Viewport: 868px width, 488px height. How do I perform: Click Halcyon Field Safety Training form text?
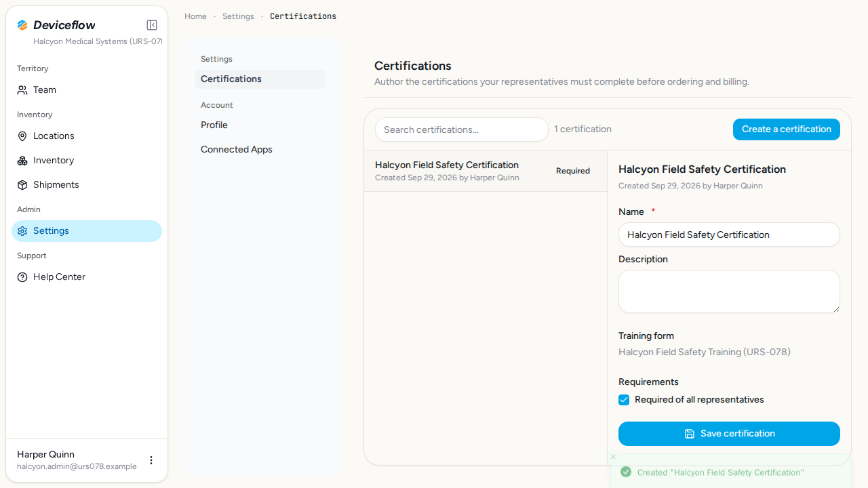tap(705, 352)
